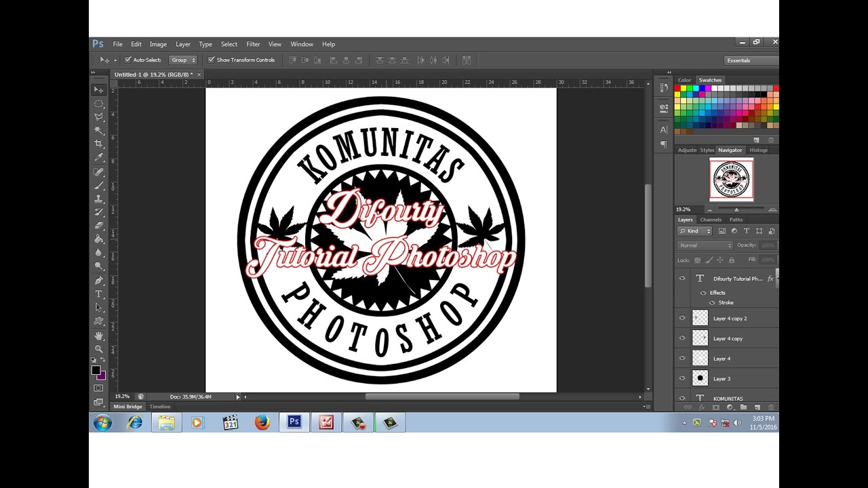Click the foreground black color swatch
868x488 pixels.
tap(96, 370)
